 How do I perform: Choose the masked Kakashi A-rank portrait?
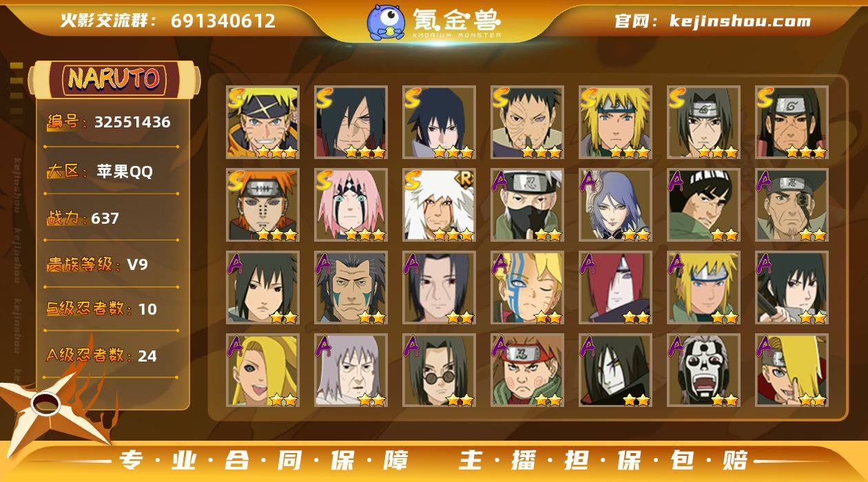(x=528, y=205)
